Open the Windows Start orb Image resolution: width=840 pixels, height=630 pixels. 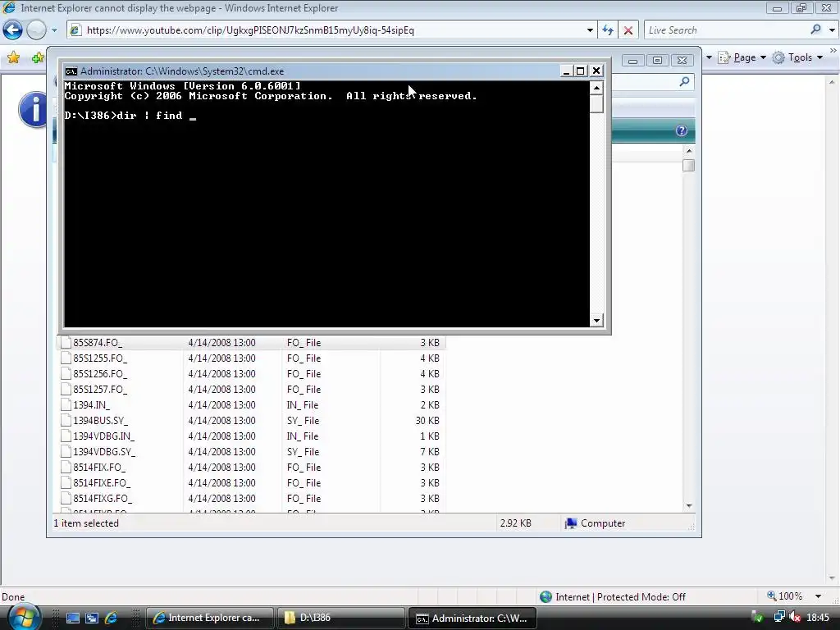(x=24, y=617)
